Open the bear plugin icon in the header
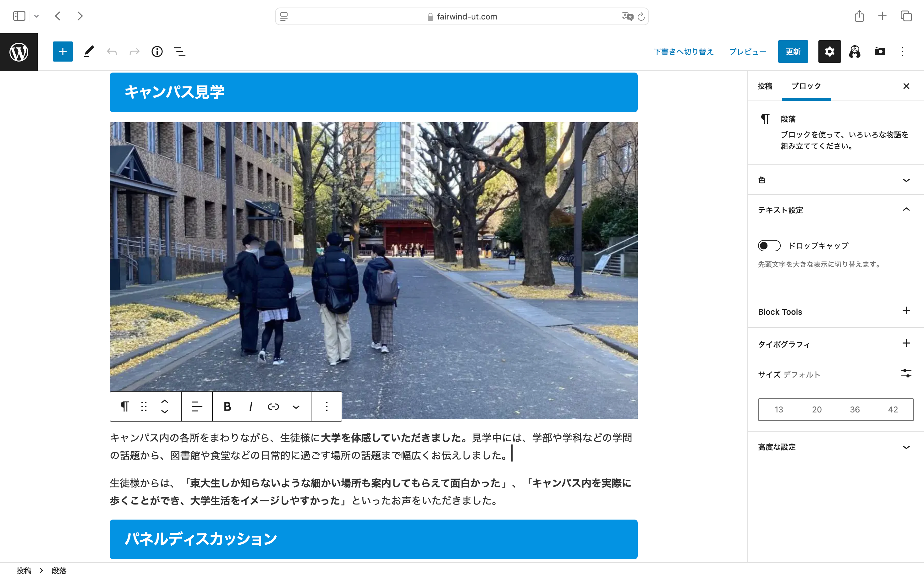 point(855,51)
